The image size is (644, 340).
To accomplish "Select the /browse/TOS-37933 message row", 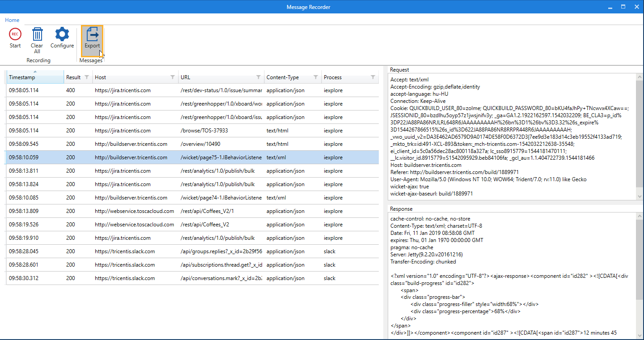I will click(x=179, y=130).
